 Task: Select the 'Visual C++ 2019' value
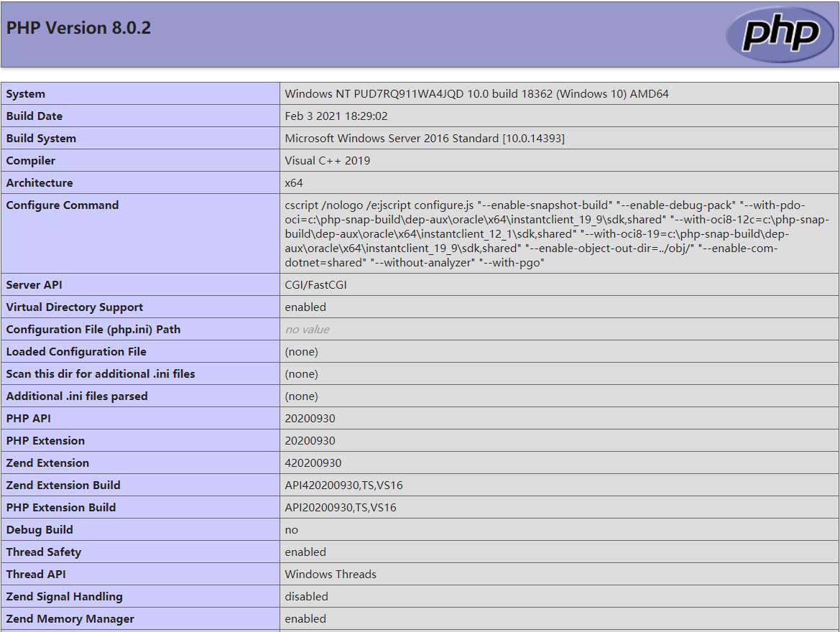(x=328, y=161)
